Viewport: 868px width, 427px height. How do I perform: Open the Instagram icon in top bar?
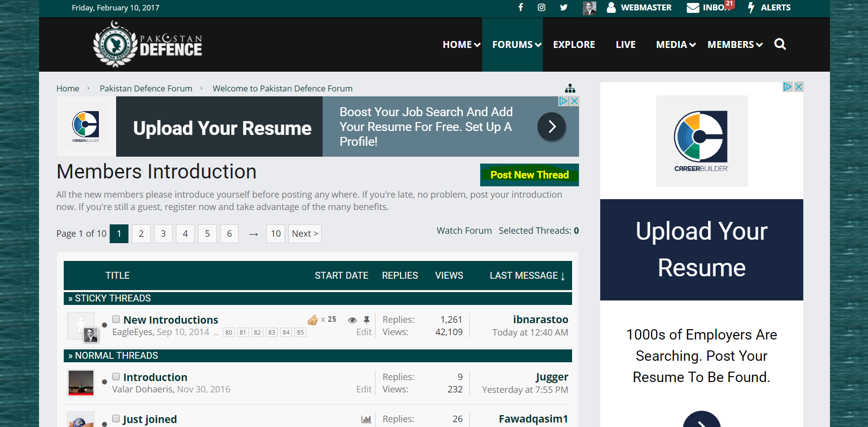(542, 7)
